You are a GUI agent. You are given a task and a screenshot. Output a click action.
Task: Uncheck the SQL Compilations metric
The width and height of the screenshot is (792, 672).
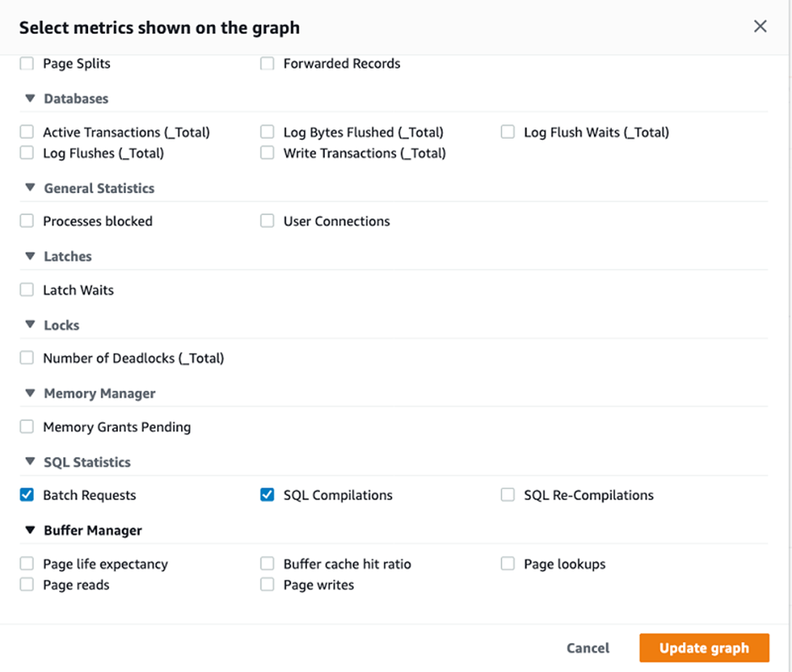pyautogui.click(x=267, y=495)
